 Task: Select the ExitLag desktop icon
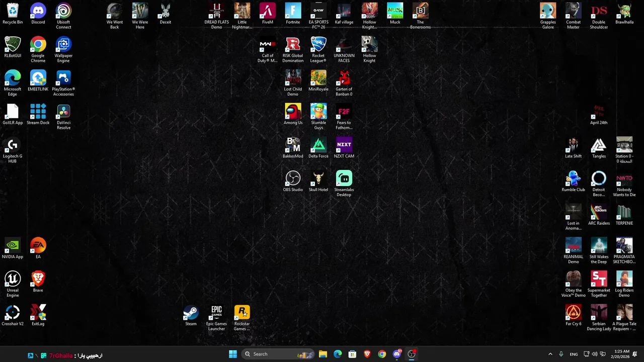click(38, 316)
